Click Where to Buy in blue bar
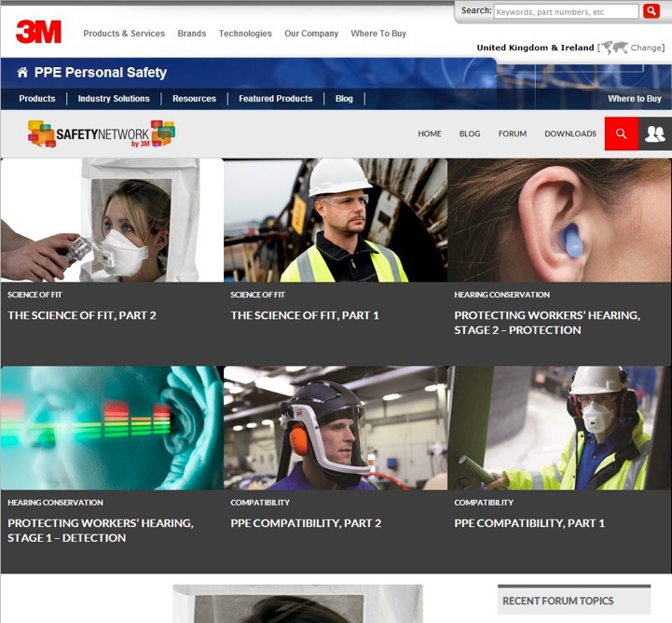The image size is (672, 623). pyautogui.click(x=635, y=99)
